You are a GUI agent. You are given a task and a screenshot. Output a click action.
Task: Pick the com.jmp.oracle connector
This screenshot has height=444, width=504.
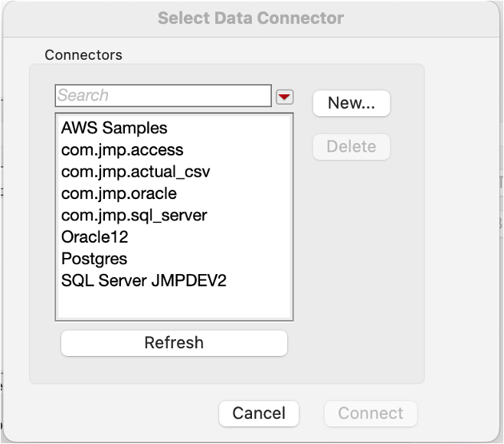tap(174, 194)
